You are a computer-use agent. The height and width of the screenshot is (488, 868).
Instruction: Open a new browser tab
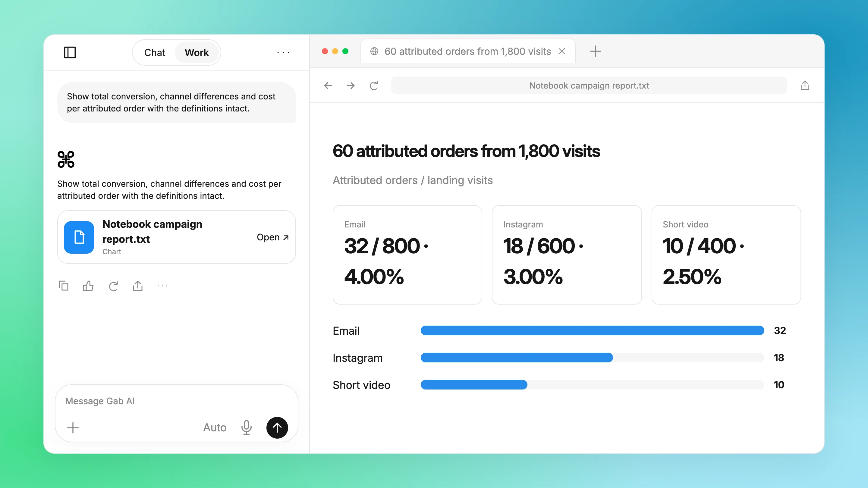click(596, 51)
